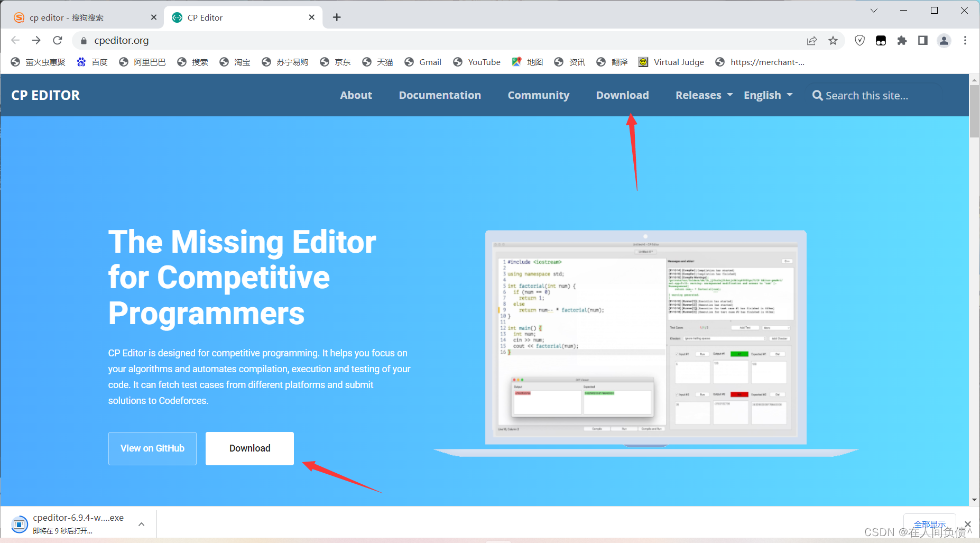Open the Extensions puzzle icon
This screenshot has height=543, width=980.
902,41
